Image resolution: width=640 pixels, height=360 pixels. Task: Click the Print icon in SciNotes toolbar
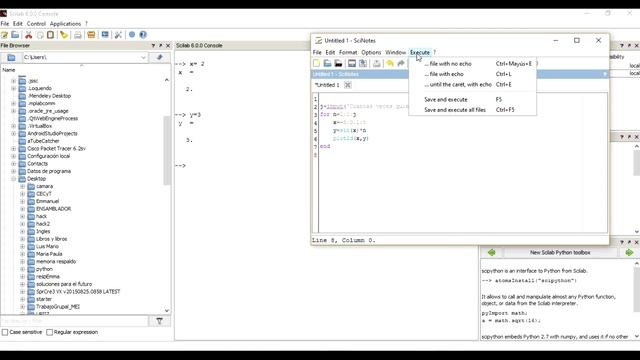376,63
